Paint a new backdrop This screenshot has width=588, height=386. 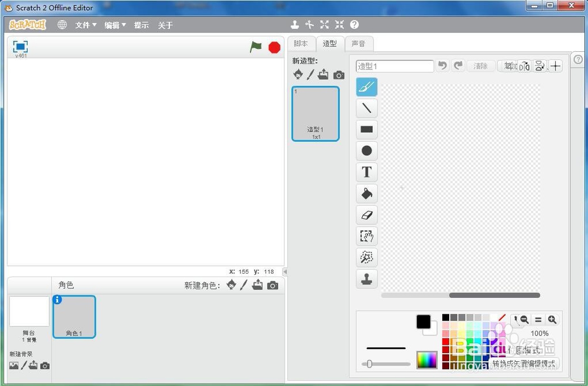pyautogui.click(x=24, y=365)
